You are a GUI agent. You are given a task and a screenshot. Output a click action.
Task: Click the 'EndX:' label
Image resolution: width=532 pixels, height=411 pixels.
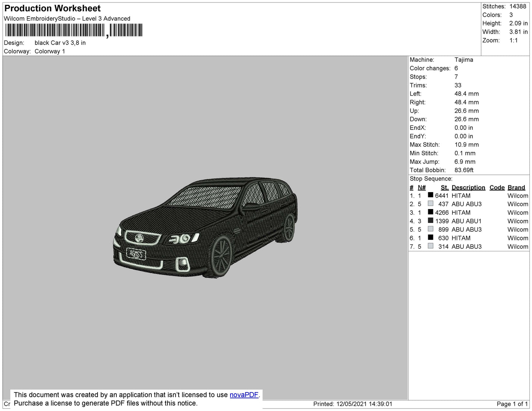418,128
